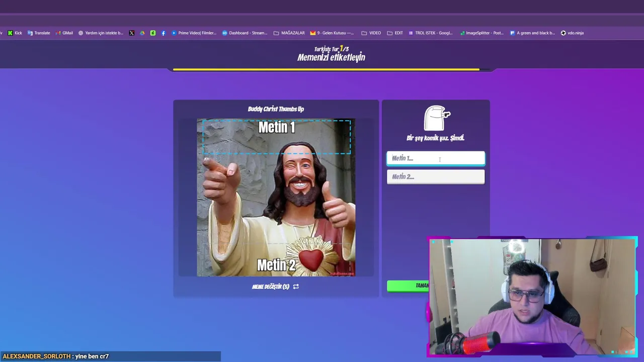Select the Metin 1 caption on the meme
The width and height of the screenshot is (644, 362).
pos(276,128)
